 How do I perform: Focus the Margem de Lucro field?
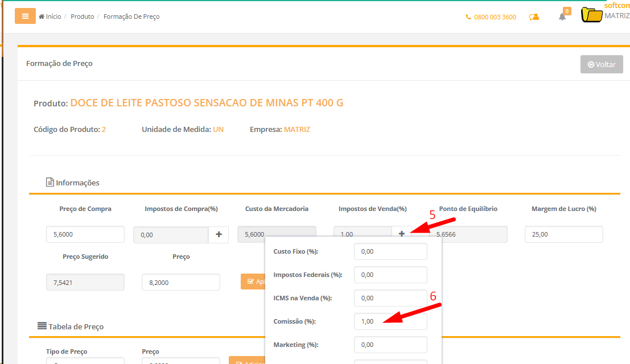click(563, 234)
